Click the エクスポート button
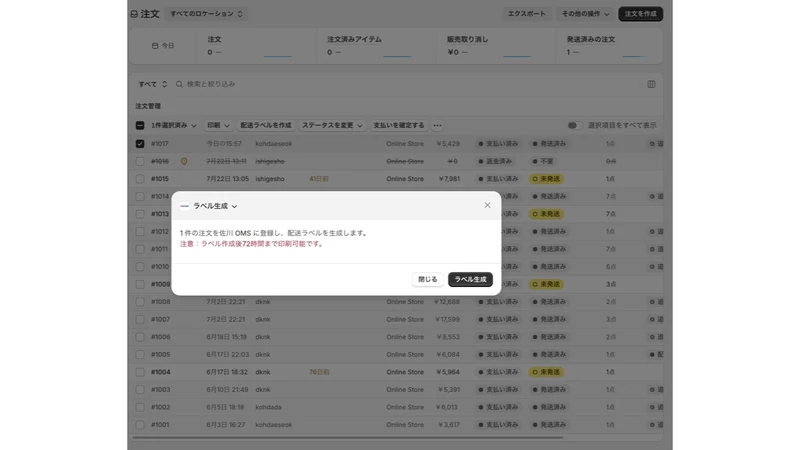 [x=527, y=14]
